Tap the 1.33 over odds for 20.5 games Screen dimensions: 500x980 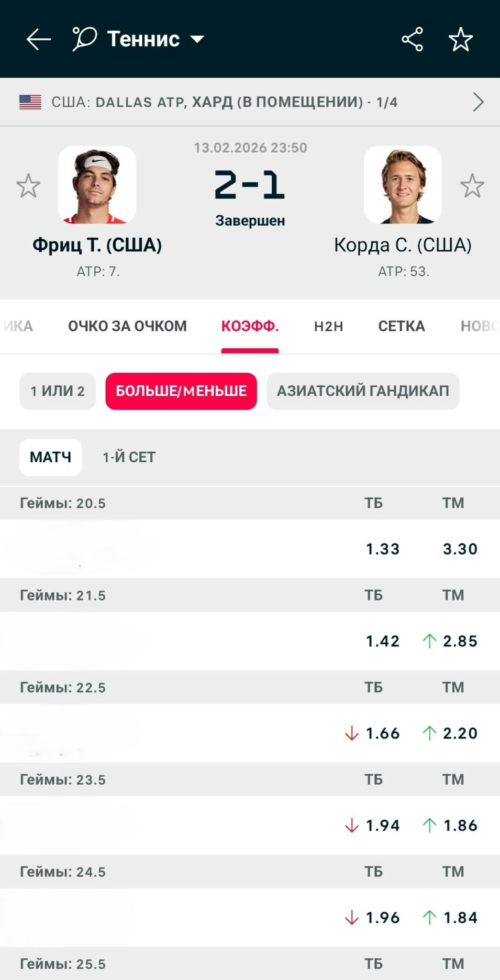click(382, 549)
